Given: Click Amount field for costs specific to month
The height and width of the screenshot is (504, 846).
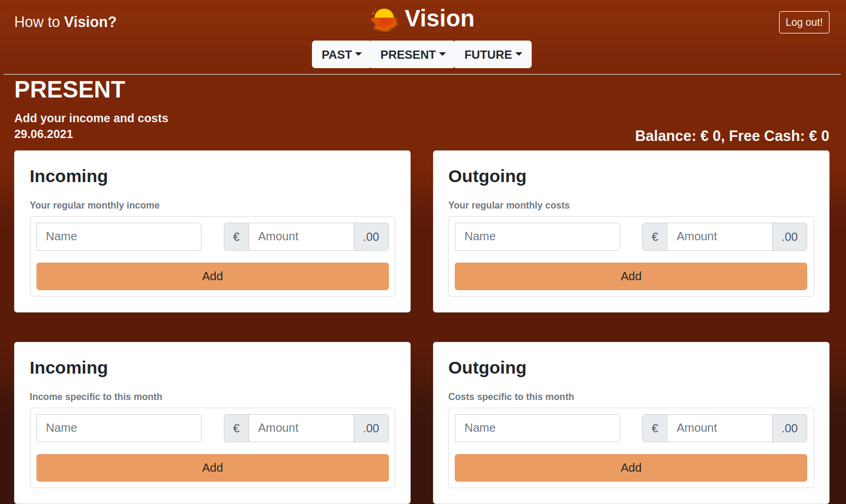Looking at the screenshot, I should [719, 428].
